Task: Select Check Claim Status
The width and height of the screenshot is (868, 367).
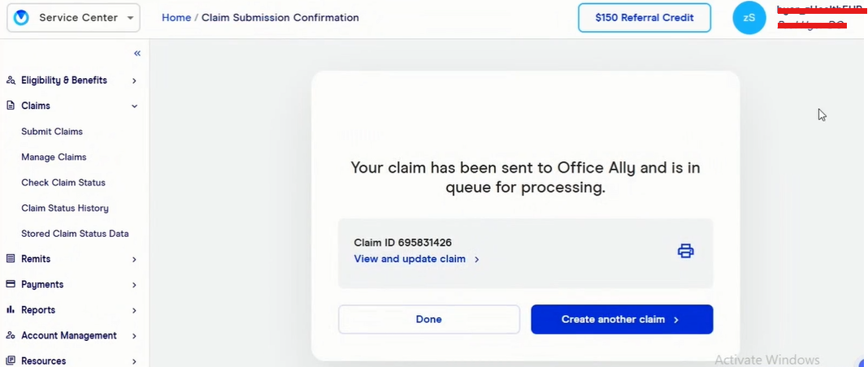Action: click(x=63, y=183)
